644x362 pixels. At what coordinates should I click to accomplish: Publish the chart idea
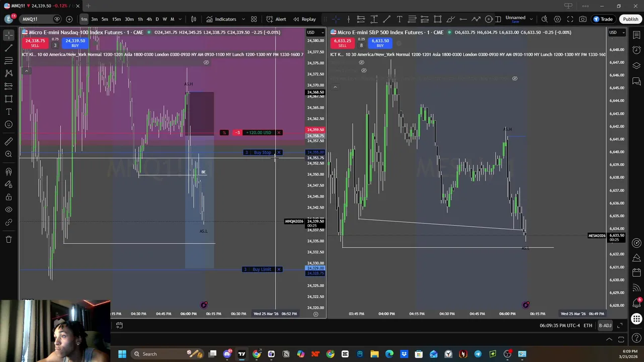pyautogui.click(x=630, y=19)
